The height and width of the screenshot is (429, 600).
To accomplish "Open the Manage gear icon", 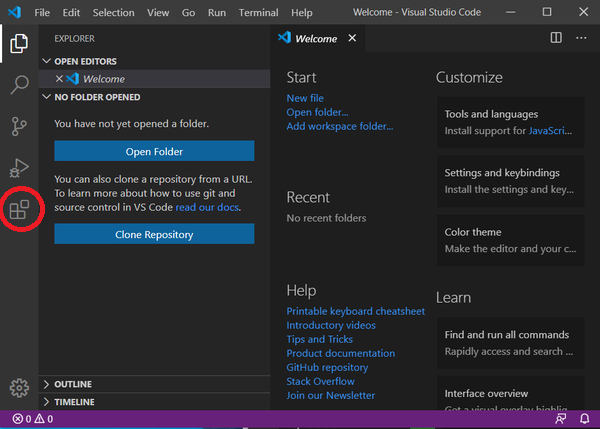I will pyautogui.click(x=19, y=388).
